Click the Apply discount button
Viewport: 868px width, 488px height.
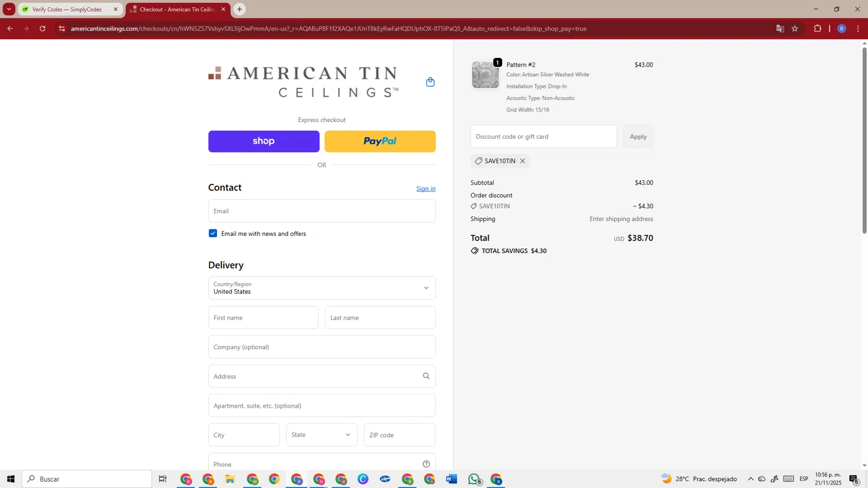(638, 136)
